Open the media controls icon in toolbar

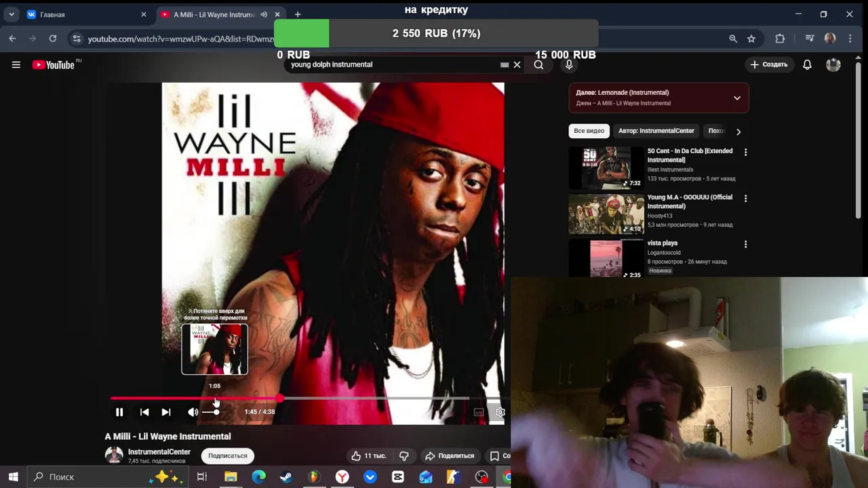(x=810, y=39)
